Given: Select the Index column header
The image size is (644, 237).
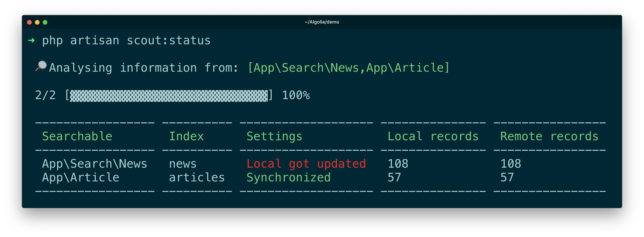Looking at the screenshot, I should click(186, 136).
